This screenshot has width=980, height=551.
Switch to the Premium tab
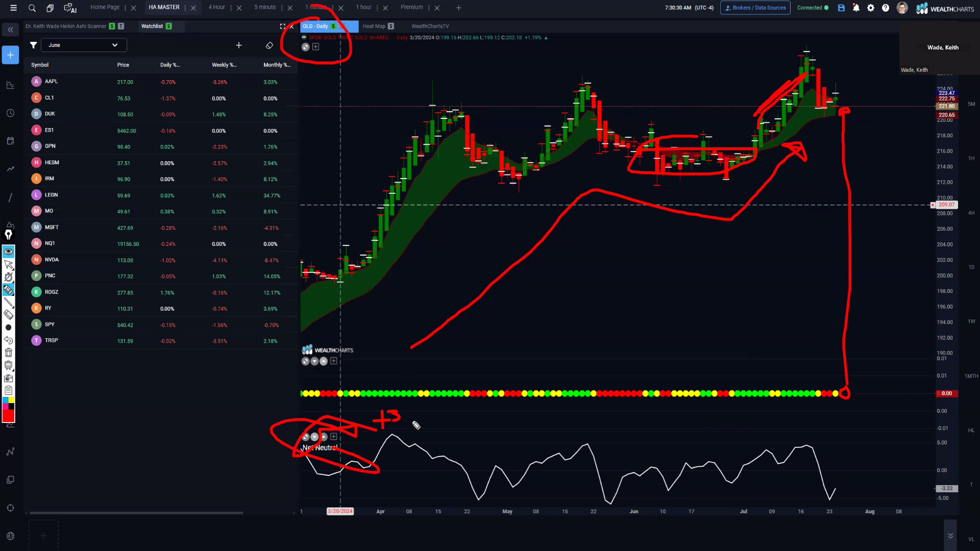pyautogui.click(x=411, y=7)
